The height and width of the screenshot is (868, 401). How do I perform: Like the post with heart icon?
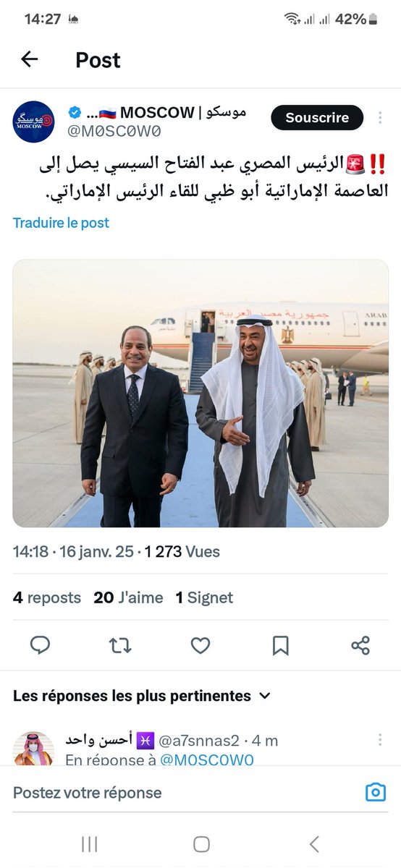click(200, 645)
